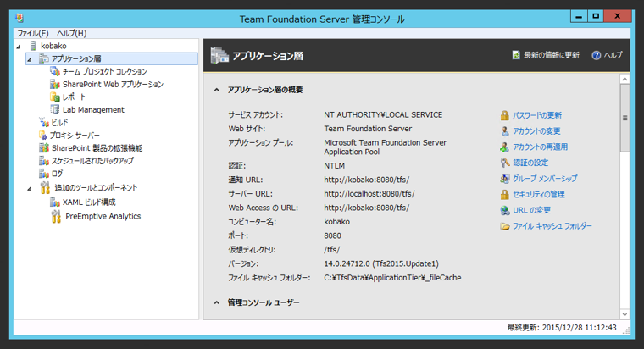Click the XAML ビルド構成 icon

pos(55,202)
